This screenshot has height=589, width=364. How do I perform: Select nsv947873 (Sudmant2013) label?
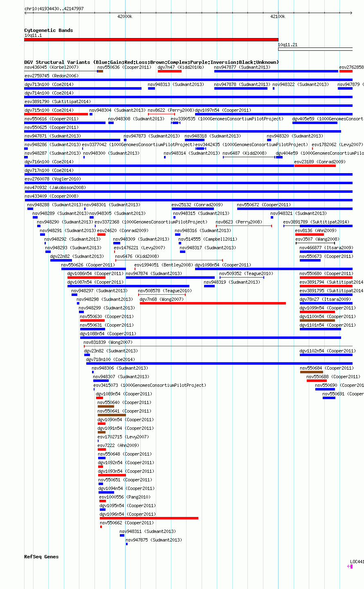[152, 136]
